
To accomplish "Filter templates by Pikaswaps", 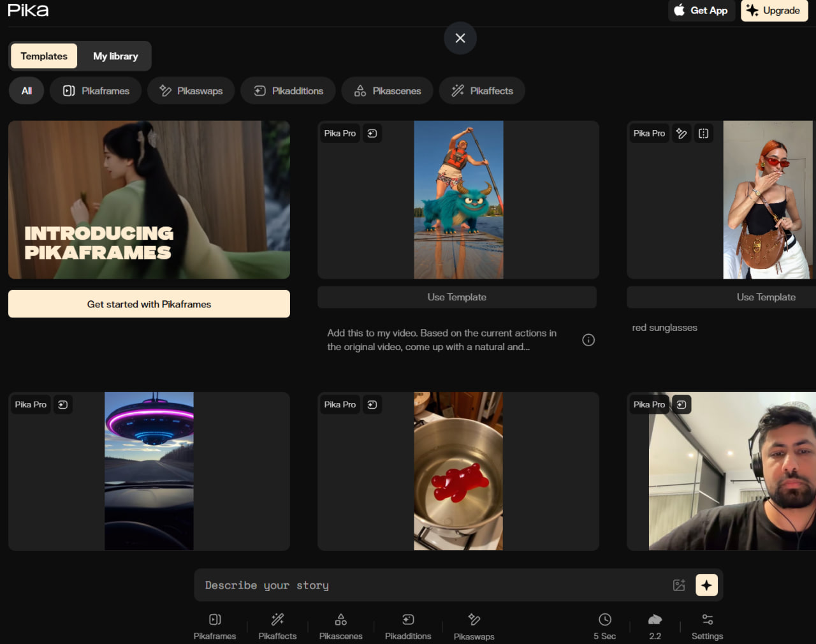I will [x=191, y=91].
